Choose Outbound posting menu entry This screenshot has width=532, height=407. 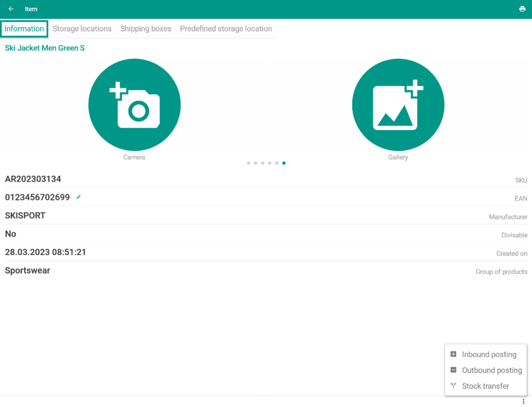(x=491, y=370)
